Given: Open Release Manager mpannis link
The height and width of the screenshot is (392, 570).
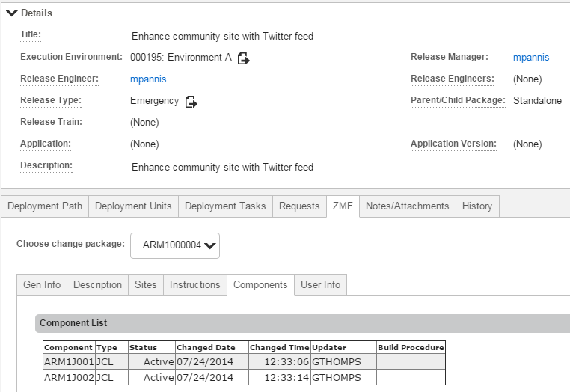Looking at the screenshot, I should click(x=531, y=58).
